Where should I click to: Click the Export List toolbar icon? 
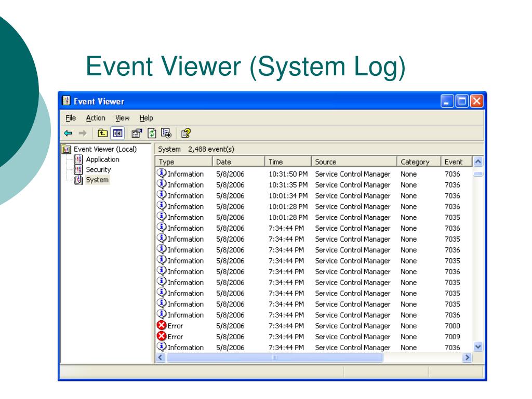[166, 133]
